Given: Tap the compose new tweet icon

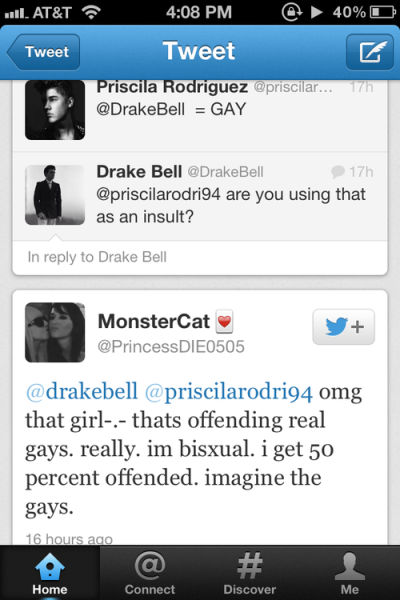Looking at the screenshot, I should point(370,52).
